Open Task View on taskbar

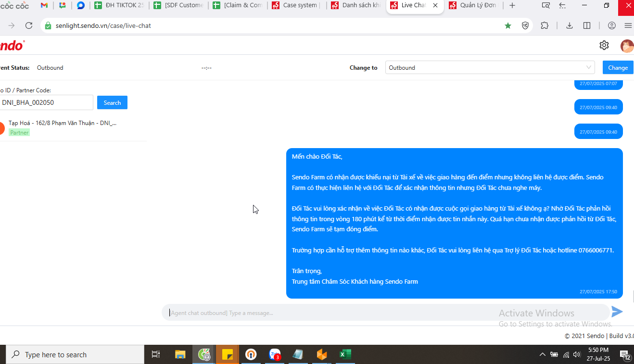tap(155, 354)
